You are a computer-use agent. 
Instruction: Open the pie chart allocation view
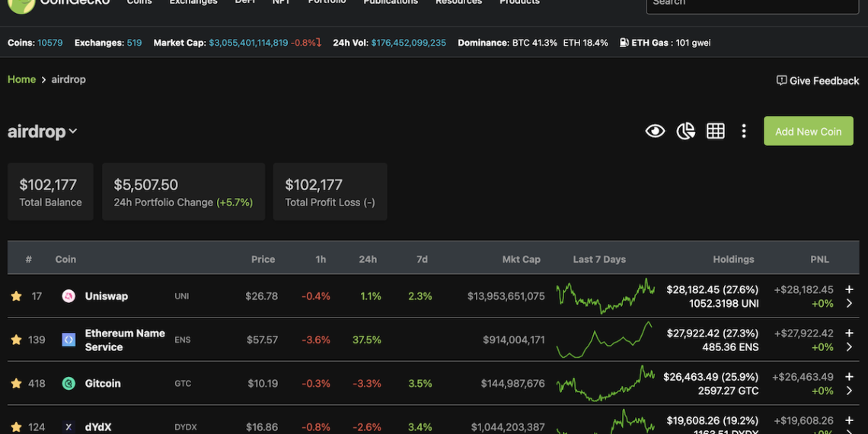[685, 131]
